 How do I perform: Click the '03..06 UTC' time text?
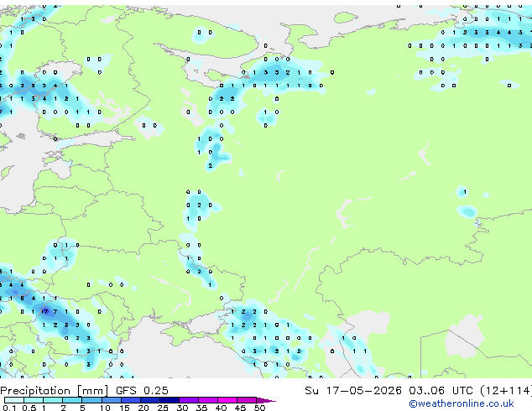(441, 391)
